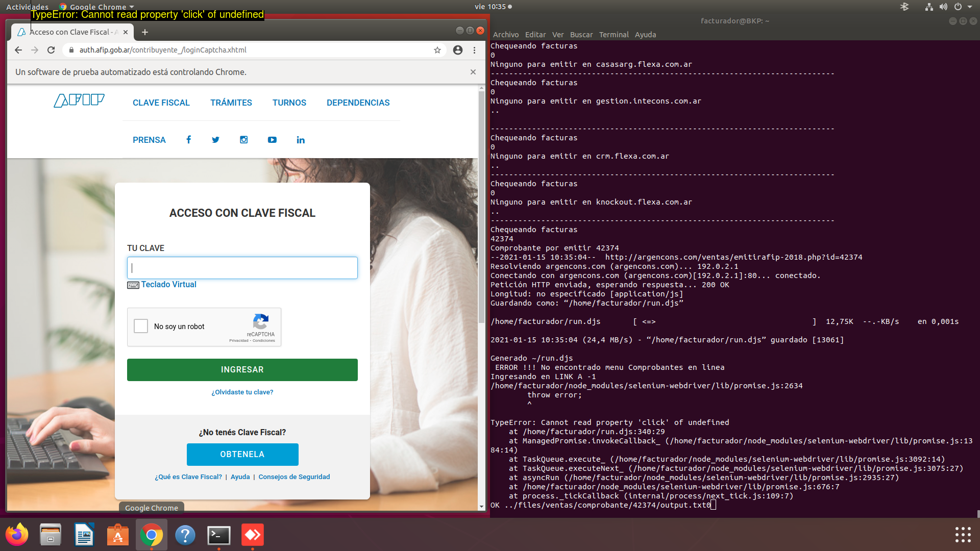
Task: Click the Chrome icon in the dock
Action: [x=152, y=535]
